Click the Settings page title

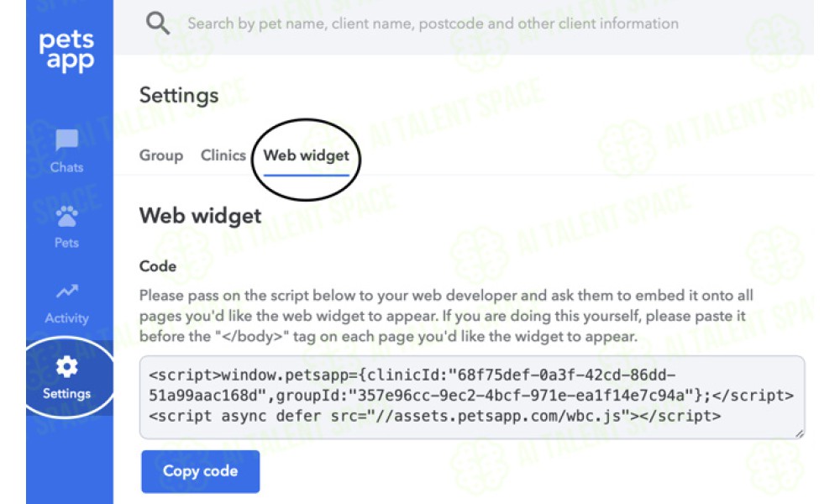179,95
